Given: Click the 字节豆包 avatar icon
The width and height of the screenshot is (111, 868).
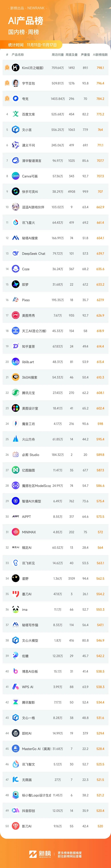Looking at the screenshot, I should [x=15, y=83].
